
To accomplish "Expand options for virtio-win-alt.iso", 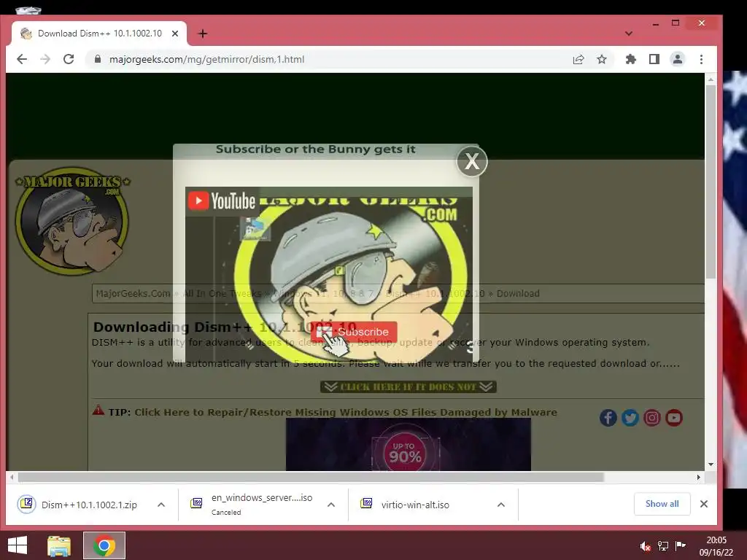I will [500, 505].
